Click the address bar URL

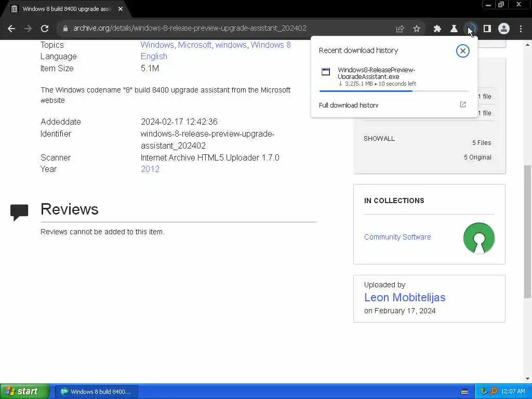click(190, 28)
